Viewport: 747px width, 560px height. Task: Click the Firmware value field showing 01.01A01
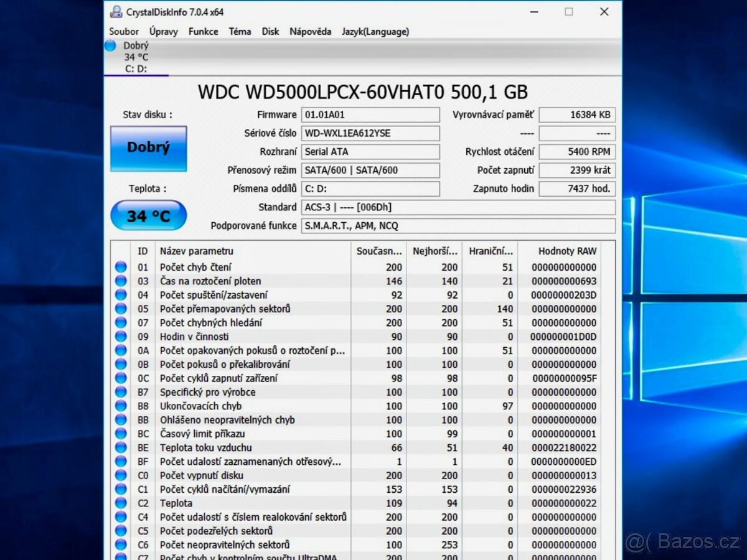(x=370, y=114)
